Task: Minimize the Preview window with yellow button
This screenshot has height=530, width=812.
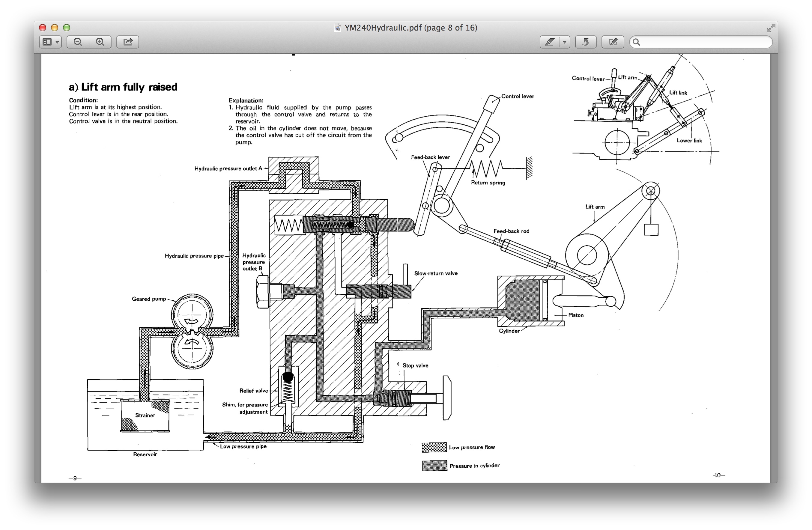Action: pos(55,28)
